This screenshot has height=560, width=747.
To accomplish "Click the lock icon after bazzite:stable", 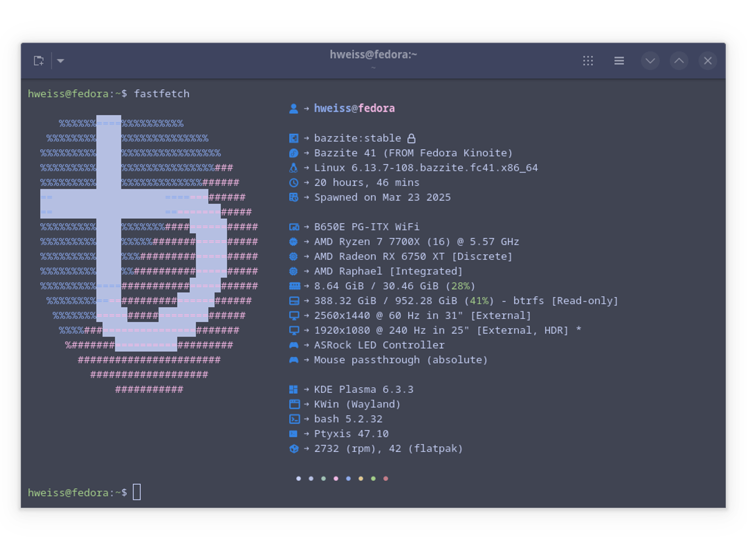I will (x=411, y=138).
